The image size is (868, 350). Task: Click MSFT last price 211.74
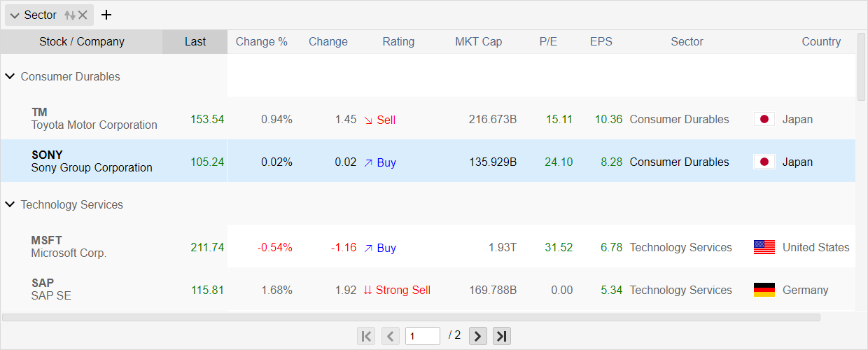tap(207, 247)
